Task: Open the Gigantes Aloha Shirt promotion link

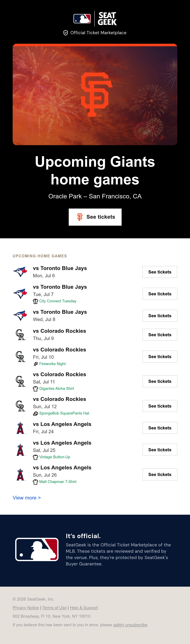Action: (x=56, y=389)
